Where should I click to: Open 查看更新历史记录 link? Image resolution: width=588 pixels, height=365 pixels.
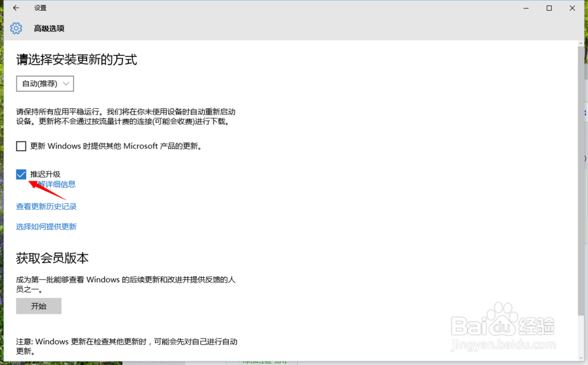coord(46,207)
